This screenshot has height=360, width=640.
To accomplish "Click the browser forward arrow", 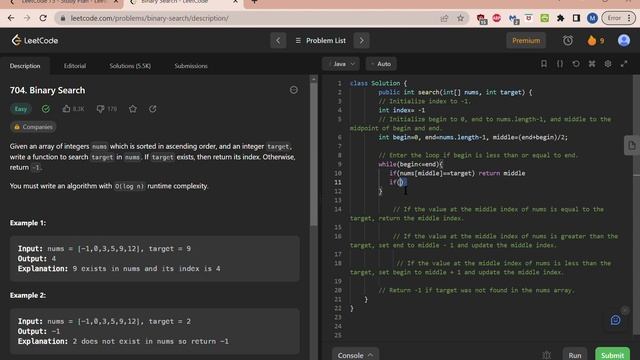I will point(27,18).
